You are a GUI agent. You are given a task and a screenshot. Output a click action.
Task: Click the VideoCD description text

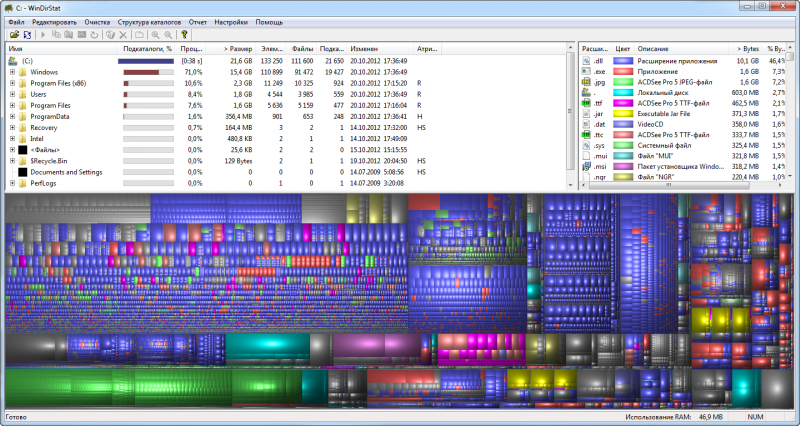tap(650, 124)
